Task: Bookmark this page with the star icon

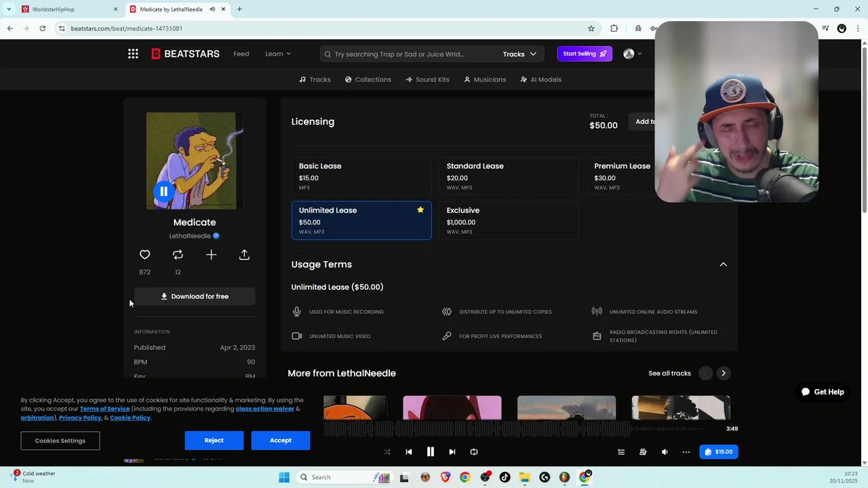Action: pyautogui.click(x=591, y=28)
